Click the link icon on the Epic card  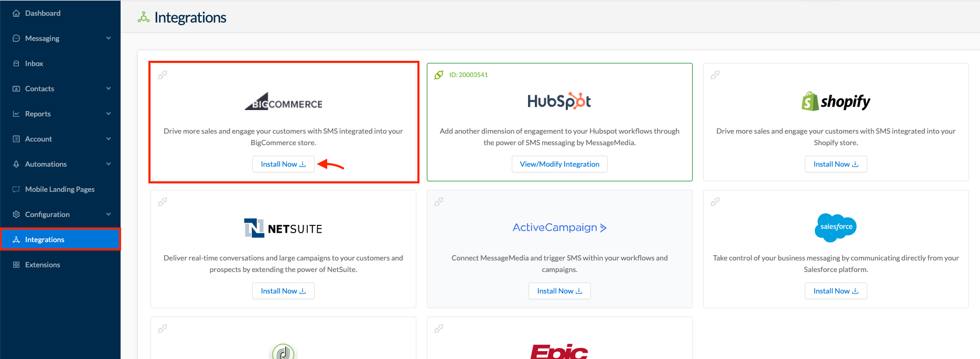tap(439, 329)
